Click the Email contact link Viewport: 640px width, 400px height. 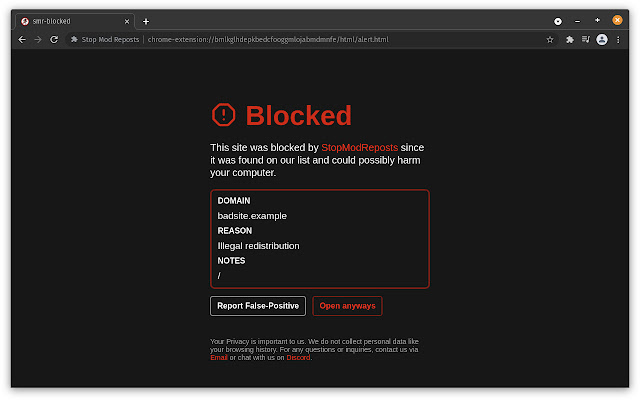pos(219,357)
